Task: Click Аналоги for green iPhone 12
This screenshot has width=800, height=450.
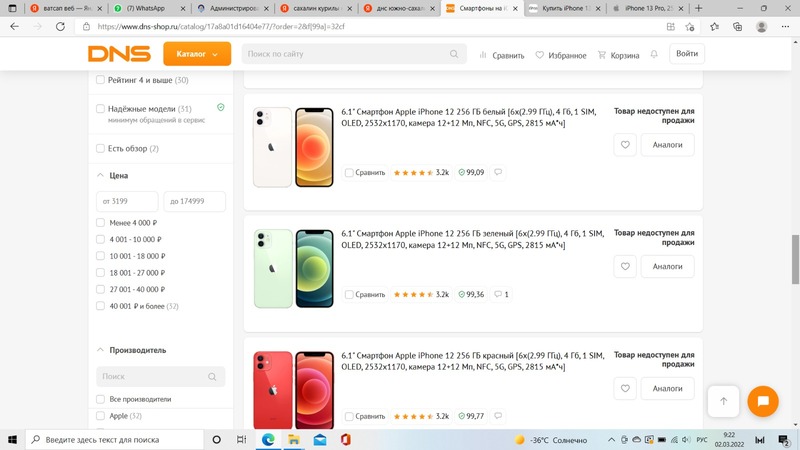Action: (667, 267)
